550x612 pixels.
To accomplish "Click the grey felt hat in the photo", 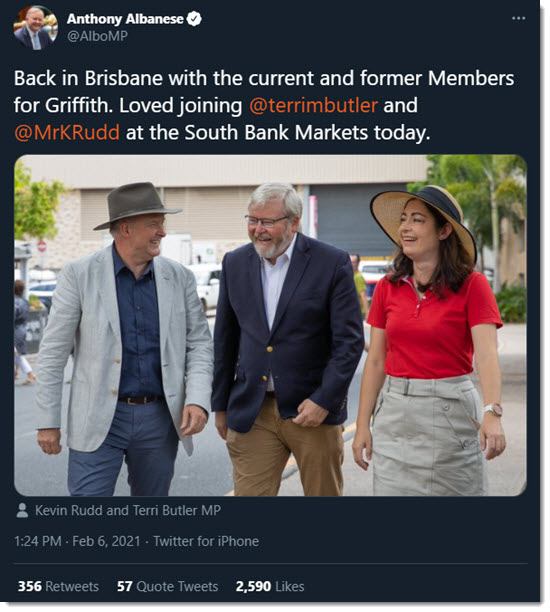I will 137,205.
